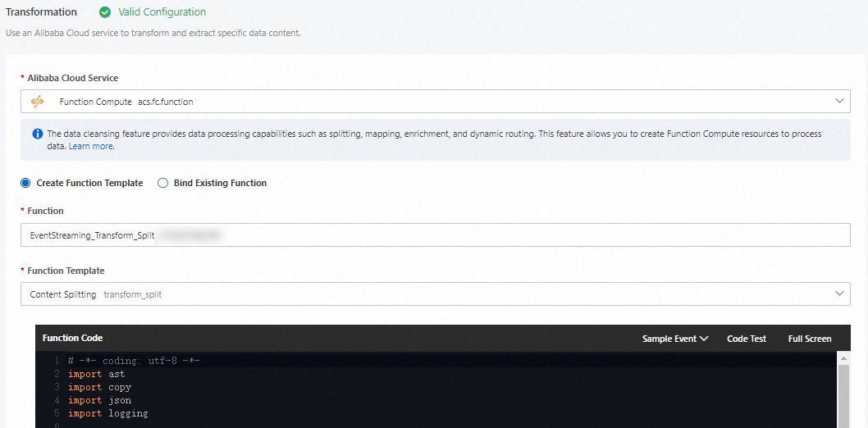Click the Transformation heading

[x=42, y=11]
